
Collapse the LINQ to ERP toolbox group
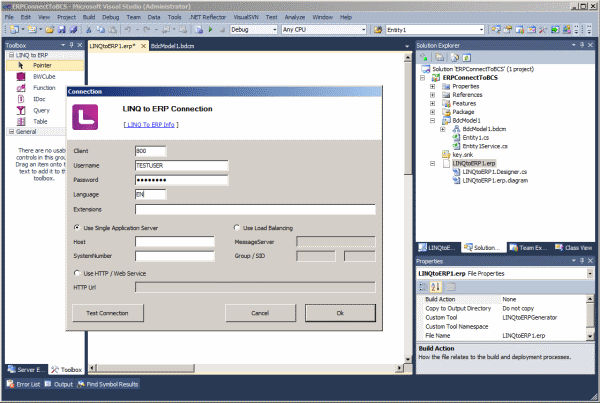(11, 55)
